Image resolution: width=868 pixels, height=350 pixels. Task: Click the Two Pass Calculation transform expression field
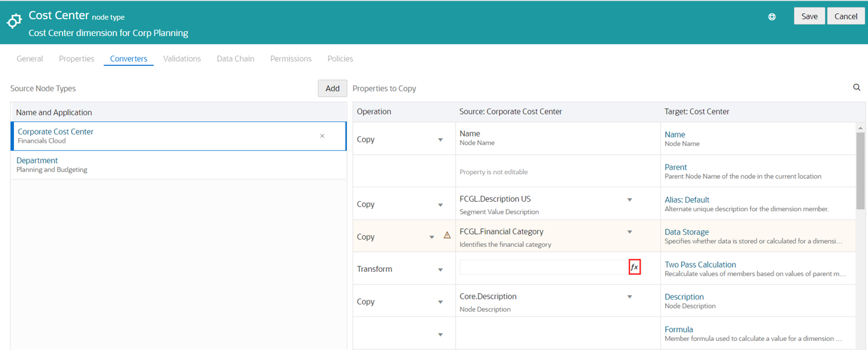pos(544,267)
